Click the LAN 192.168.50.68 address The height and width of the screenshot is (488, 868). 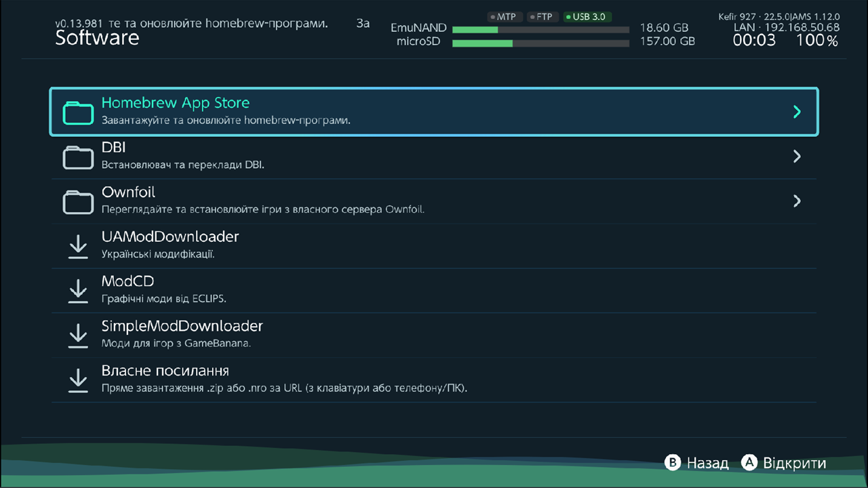pos(787,28)
